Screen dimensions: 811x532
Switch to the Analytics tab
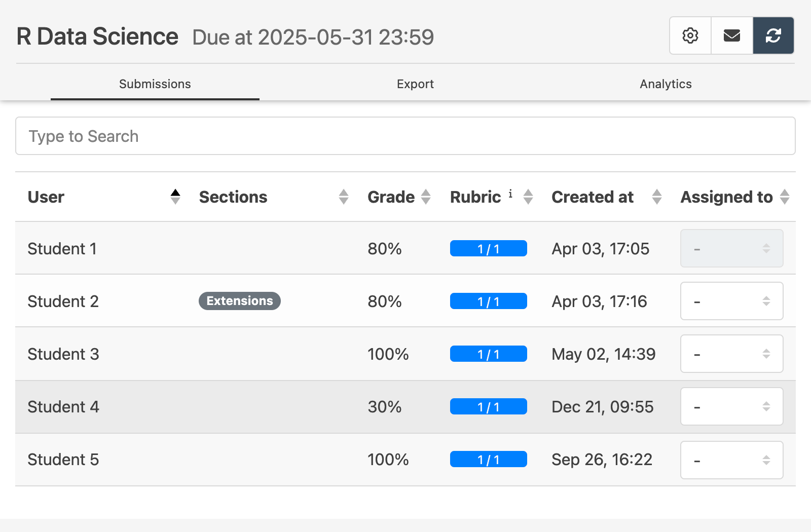point(666,84)
